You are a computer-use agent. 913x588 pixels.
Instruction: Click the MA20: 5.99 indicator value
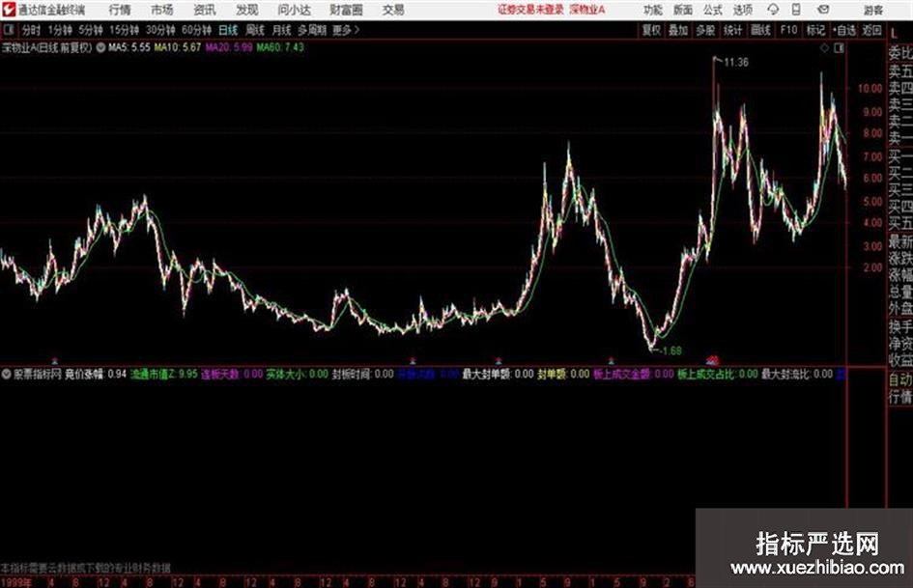(229, 47)
